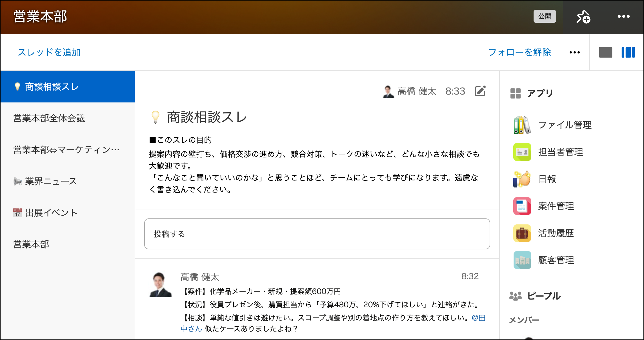Click スレッドを追加 link
The width and height of the screenshot is (644, 340).
pos(49,52)
